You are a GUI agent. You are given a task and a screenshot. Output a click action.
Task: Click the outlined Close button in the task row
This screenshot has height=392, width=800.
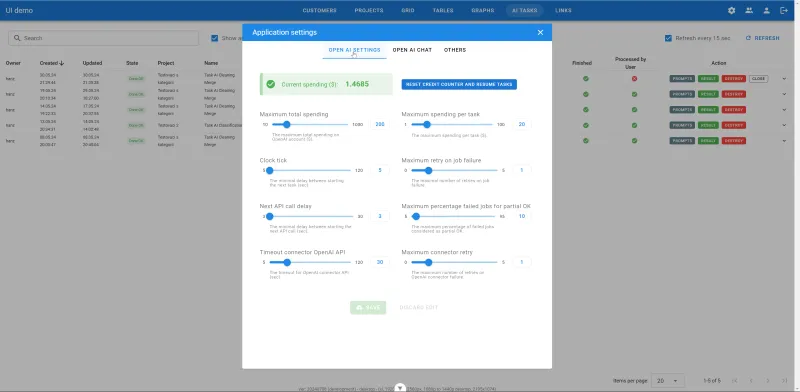(759, 79)
